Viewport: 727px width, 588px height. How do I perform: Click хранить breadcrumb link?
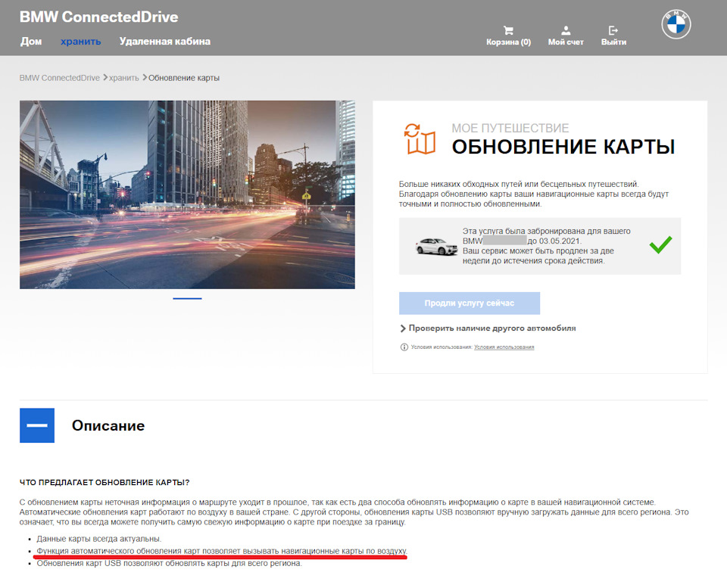click(123, 78)
